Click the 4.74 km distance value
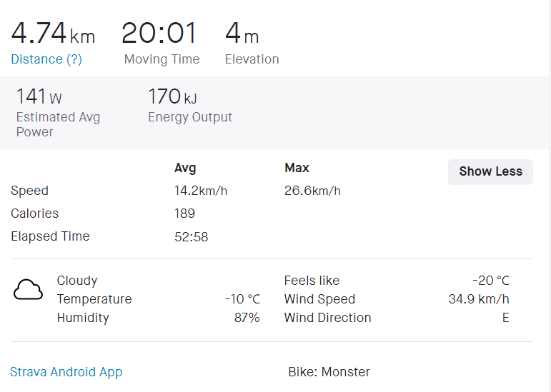Viewport: 551px width, 392px height. 52,34
